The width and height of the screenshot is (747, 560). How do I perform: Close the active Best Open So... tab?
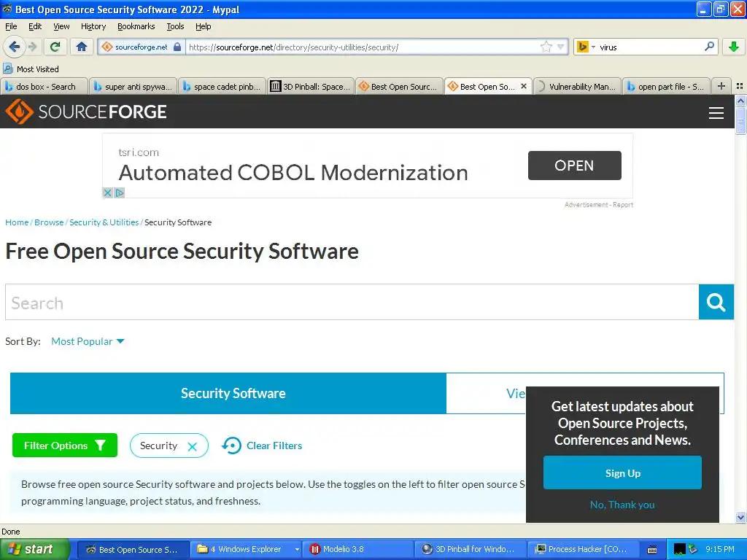(x=524, y=86)
